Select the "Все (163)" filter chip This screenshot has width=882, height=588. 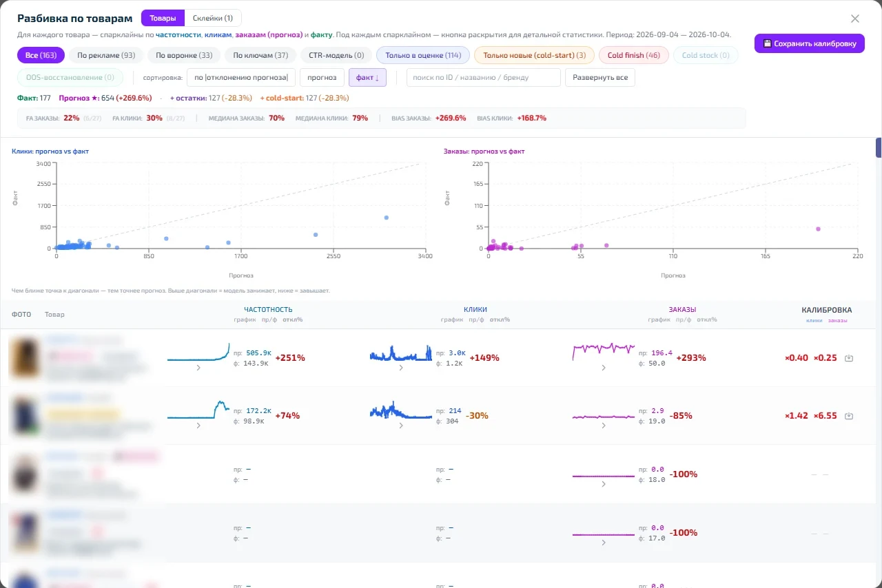(41, 55)
